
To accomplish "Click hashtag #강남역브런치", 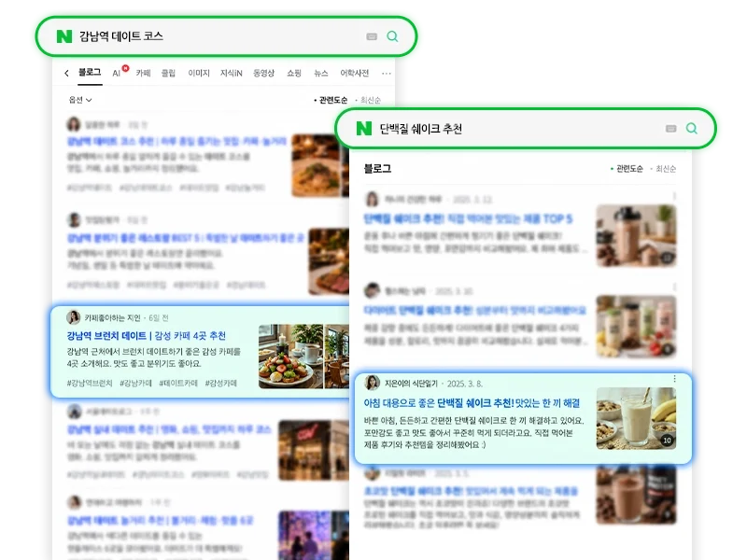I will click(x=90, y=383).
